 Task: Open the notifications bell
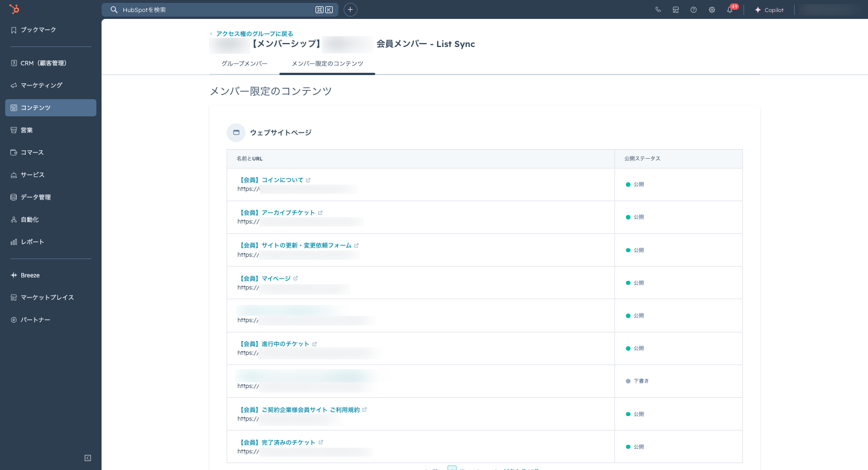point(730,10)
